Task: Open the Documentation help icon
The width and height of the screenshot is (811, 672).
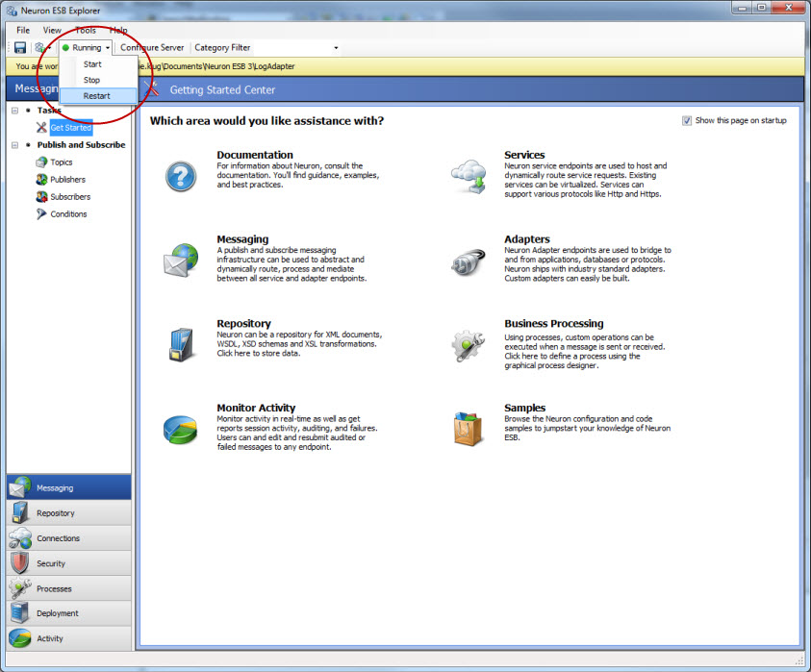Action: pos(180,175)
